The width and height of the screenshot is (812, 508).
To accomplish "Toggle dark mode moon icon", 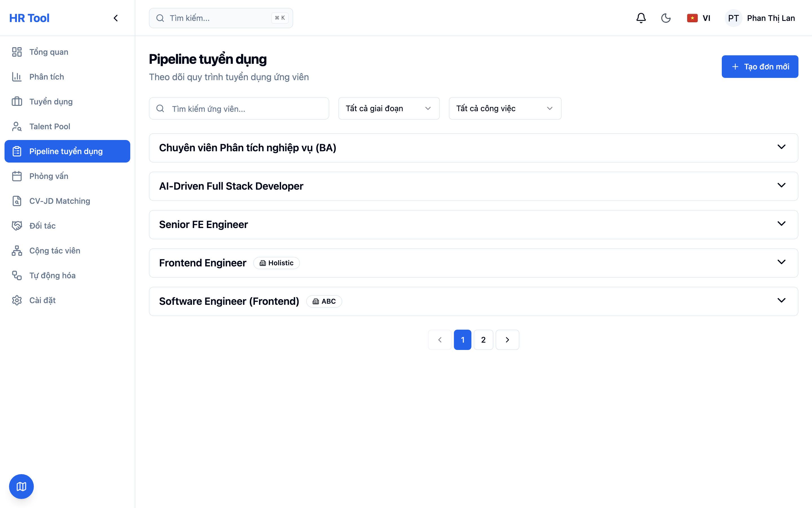I will (x=666, y=18).
